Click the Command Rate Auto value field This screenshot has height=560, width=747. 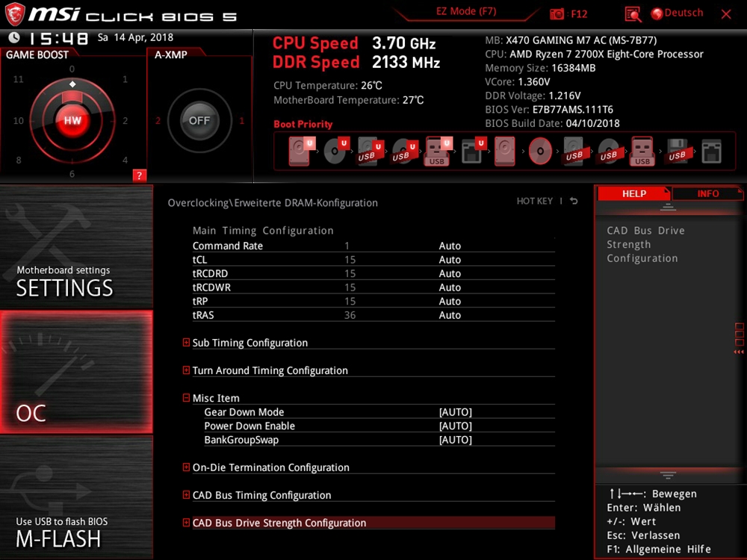[450, 246]
